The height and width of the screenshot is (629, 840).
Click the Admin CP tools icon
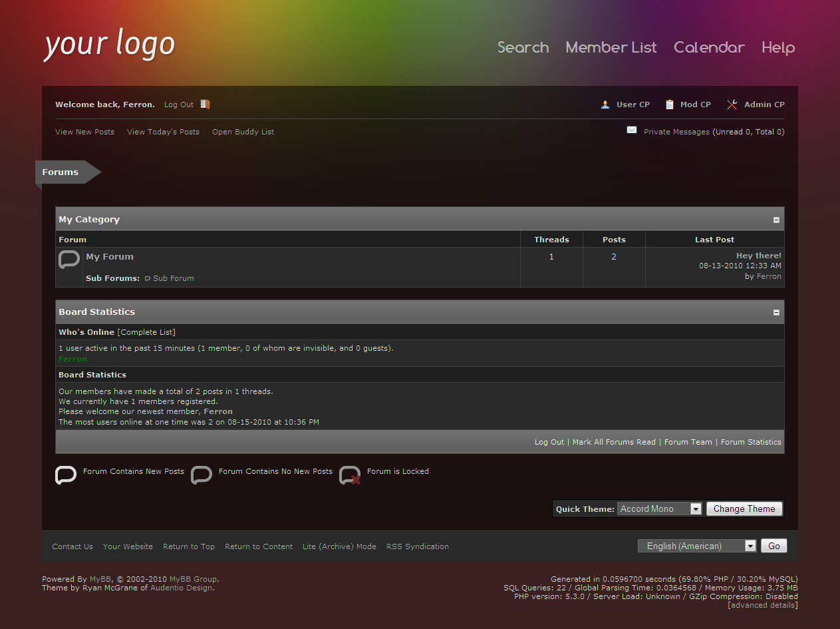click(x=732, y=105)
